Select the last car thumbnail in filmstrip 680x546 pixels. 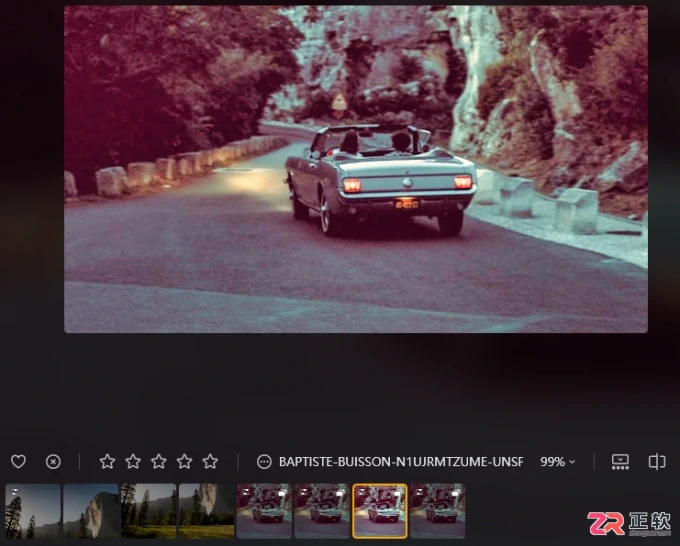tap(438, 511)
